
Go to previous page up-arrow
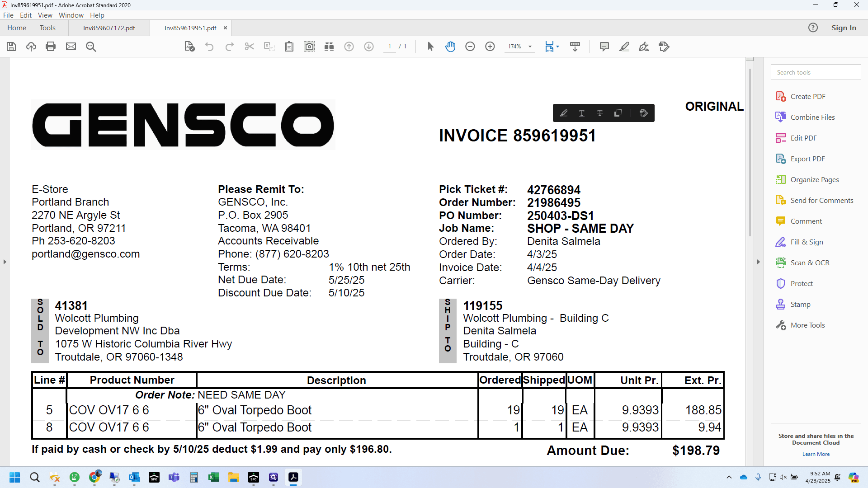coord(349,47)
